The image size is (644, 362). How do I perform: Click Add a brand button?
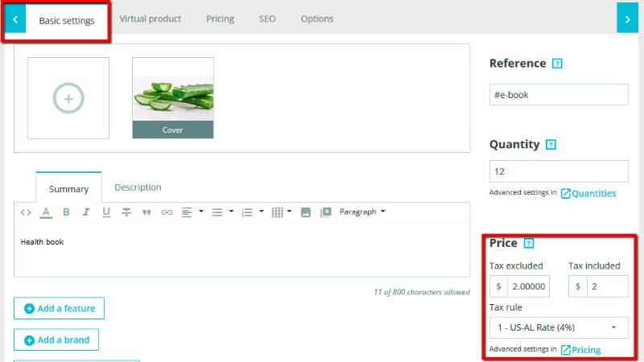[56, 339]
